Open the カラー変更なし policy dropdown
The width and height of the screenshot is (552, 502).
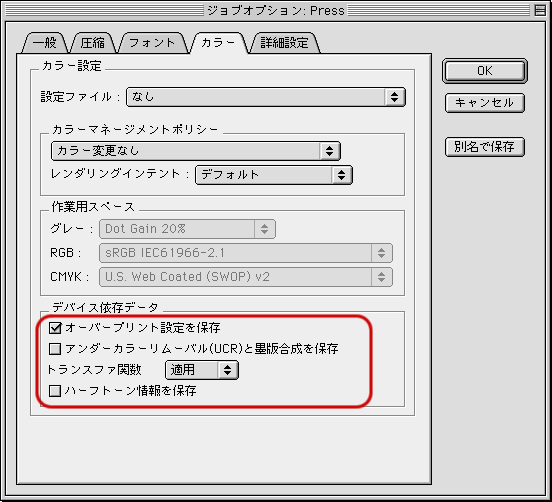[x=196, y=151]
